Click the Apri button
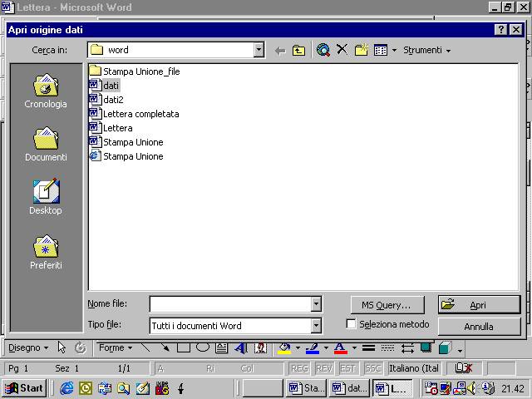Screen dimensions: 532x399 [x=479, y=305]
